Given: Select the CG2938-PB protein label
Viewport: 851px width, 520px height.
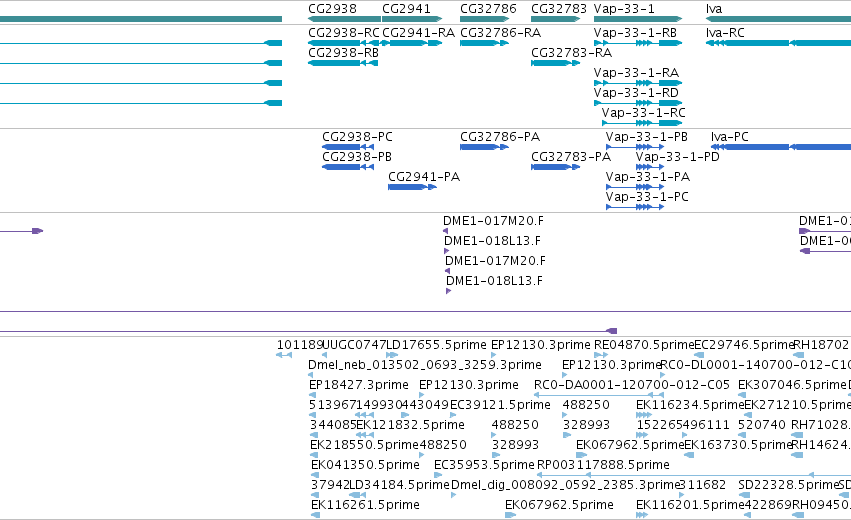Looking at the screenshot, I should [357, 157].
